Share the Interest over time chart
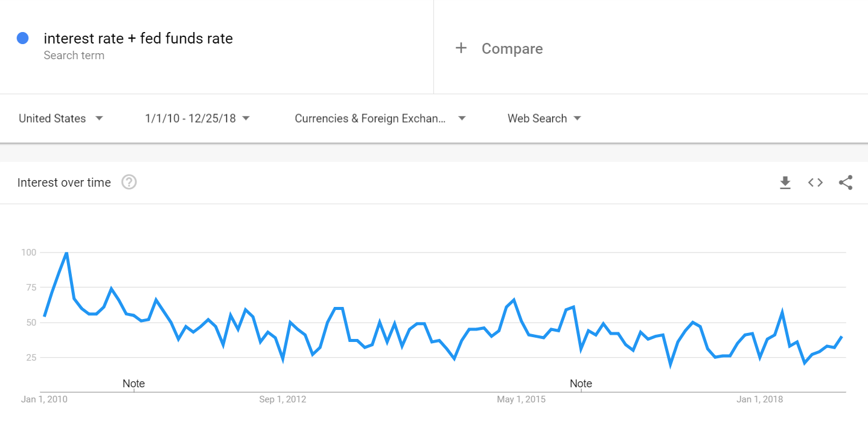 point(845,182)
